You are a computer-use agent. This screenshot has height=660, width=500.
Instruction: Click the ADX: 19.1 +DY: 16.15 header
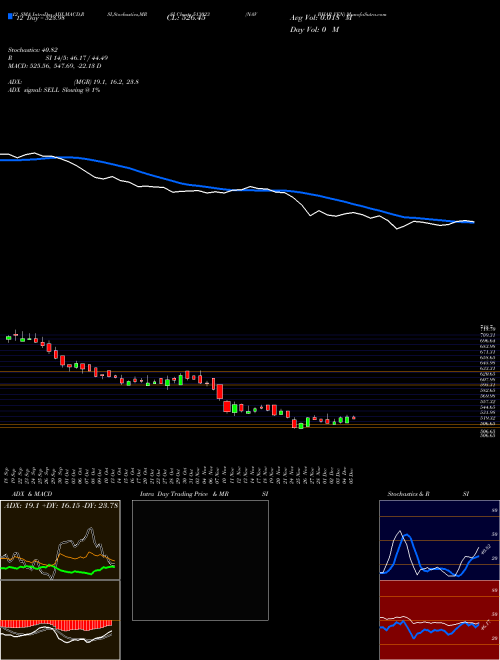(60, 506)
